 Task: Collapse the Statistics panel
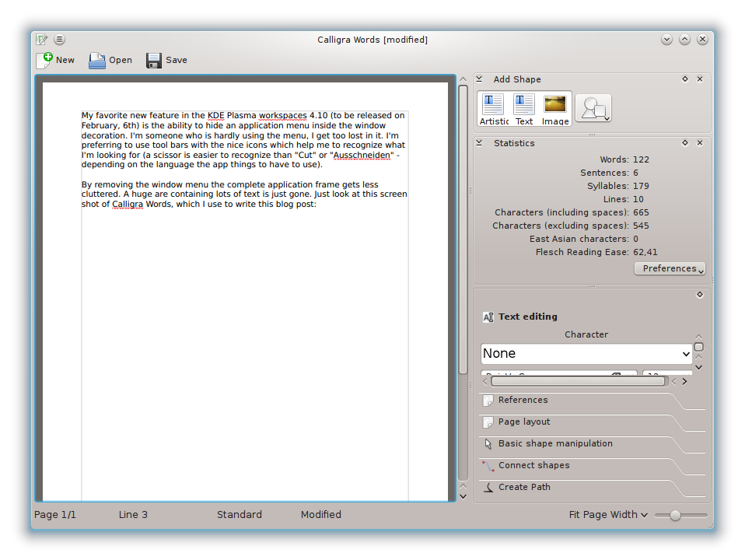coord(480,143)
